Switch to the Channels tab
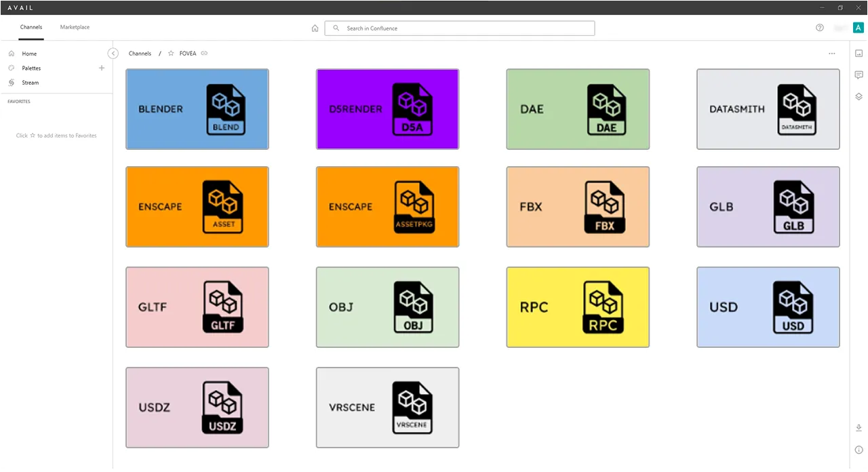This screenshot has width=868, height=472. (31, 27)
